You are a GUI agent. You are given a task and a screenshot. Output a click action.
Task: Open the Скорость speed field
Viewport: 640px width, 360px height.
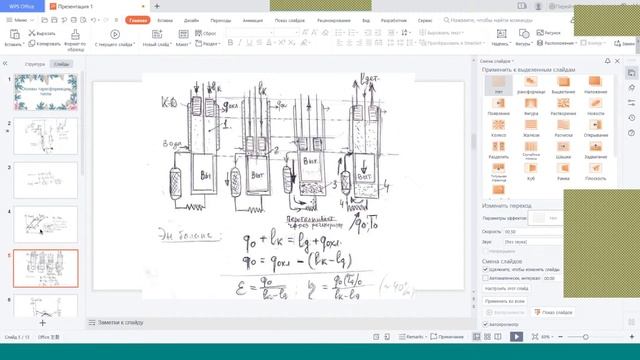[x=533, y=231]
